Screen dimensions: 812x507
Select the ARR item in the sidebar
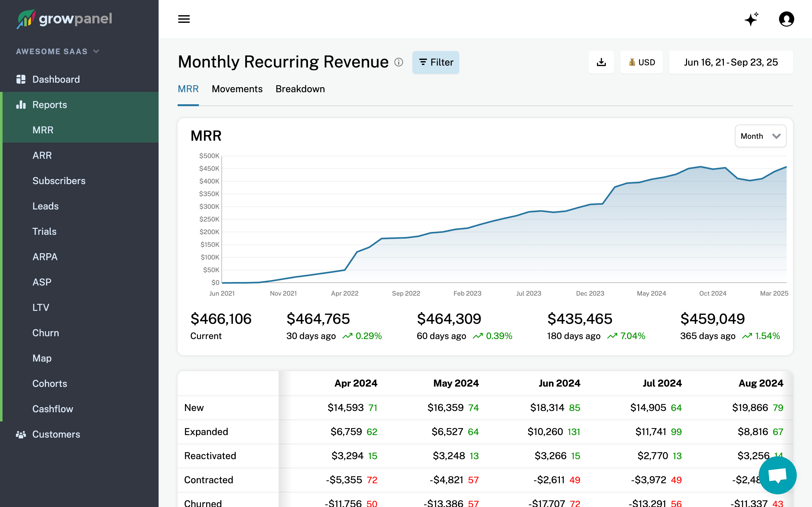[42, 155]
